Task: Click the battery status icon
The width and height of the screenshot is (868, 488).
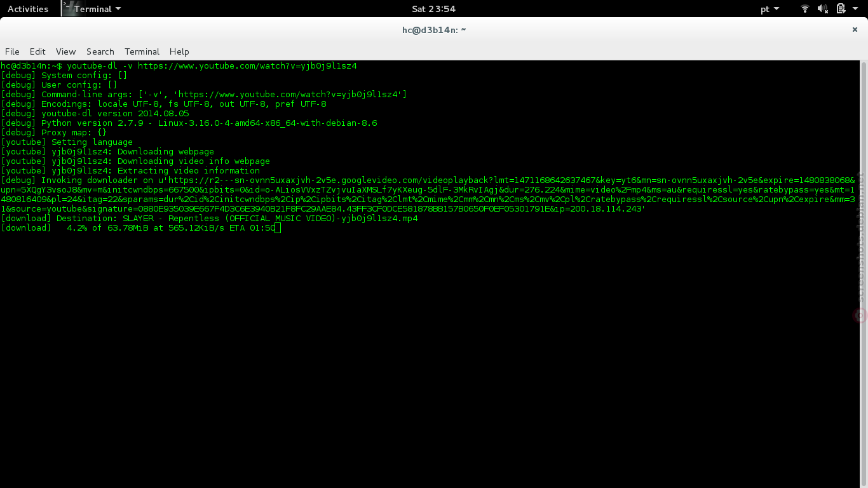Action: coord(841,9)
